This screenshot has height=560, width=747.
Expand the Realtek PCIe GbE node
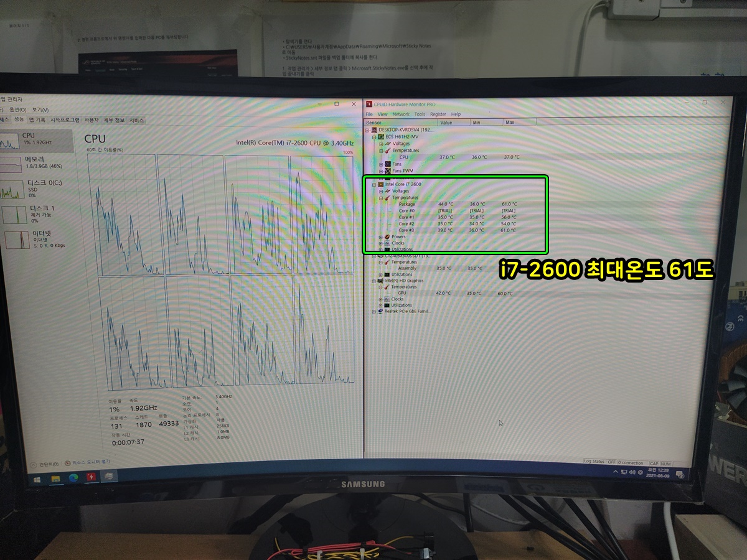point(374,311)
